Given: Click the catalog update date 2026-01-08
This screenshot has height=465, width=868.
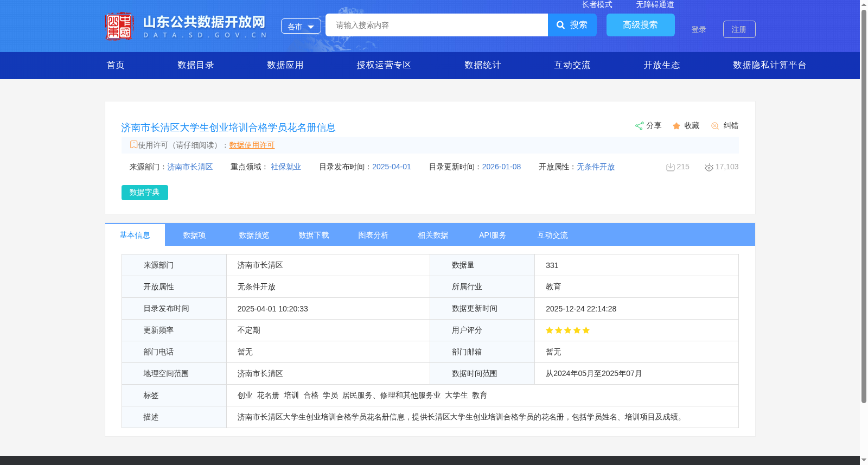Looking at the screenshot, I should pyautogui.click(x=501, y=167).
